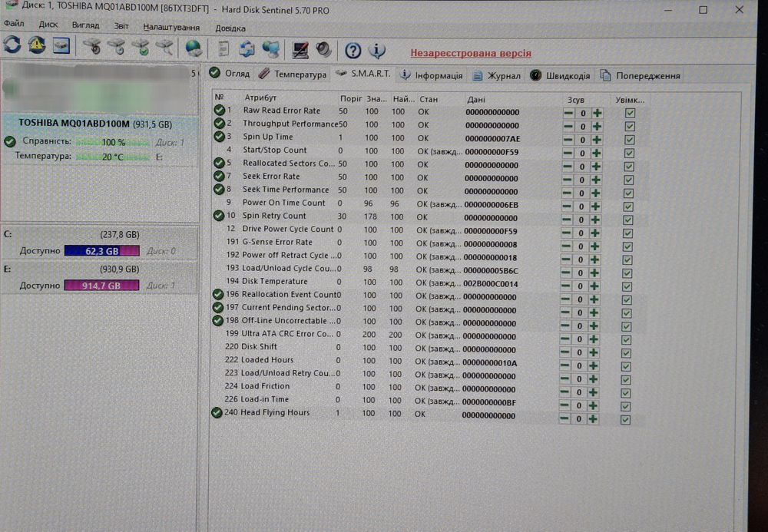Click the refresh disk information toolbar icon
This screenshot has height=532, width=768.
coord(12,45)
